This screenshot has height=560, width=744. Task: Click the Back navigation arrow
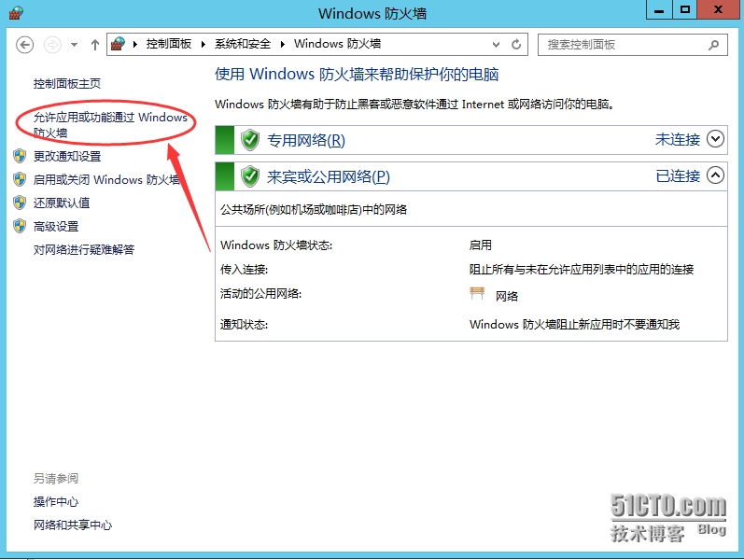24,45
